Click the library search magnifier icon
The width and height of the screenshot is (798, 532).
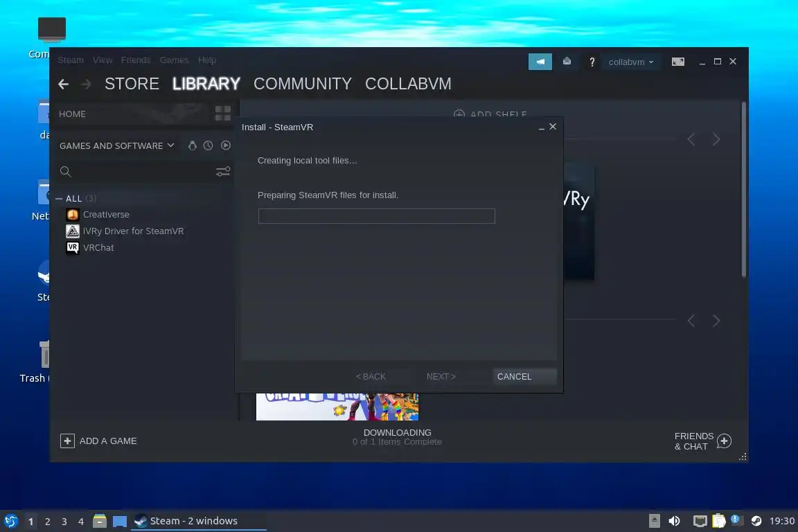66,172
